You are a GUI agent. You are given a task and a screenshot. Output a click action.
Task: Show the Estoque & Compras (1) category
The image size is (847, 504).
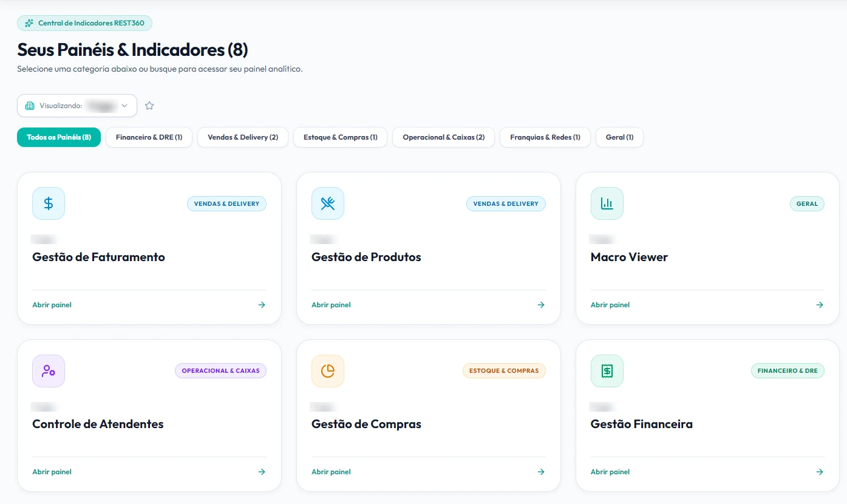pyautogui.click(x=340, y=137)
